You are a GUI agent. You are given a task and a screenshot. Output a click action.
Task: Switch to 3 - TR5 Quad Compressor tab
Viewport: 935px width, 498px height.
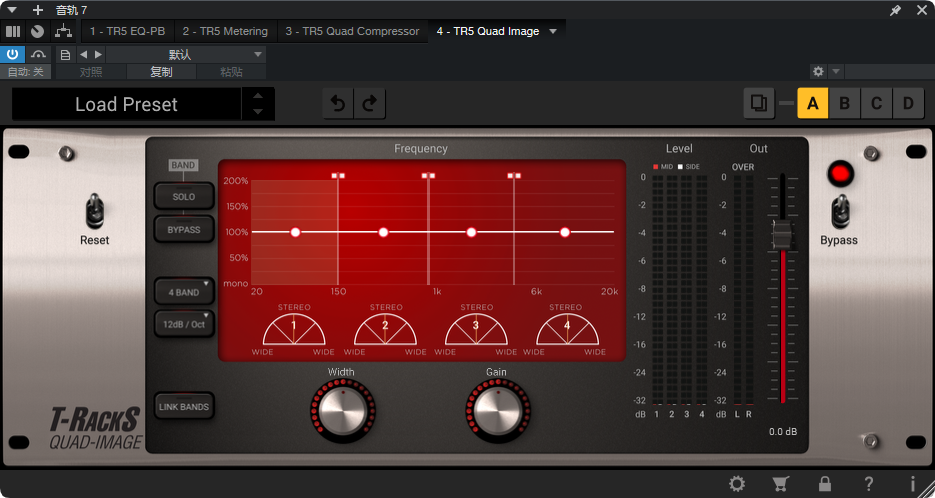click(x=352, y=31)
